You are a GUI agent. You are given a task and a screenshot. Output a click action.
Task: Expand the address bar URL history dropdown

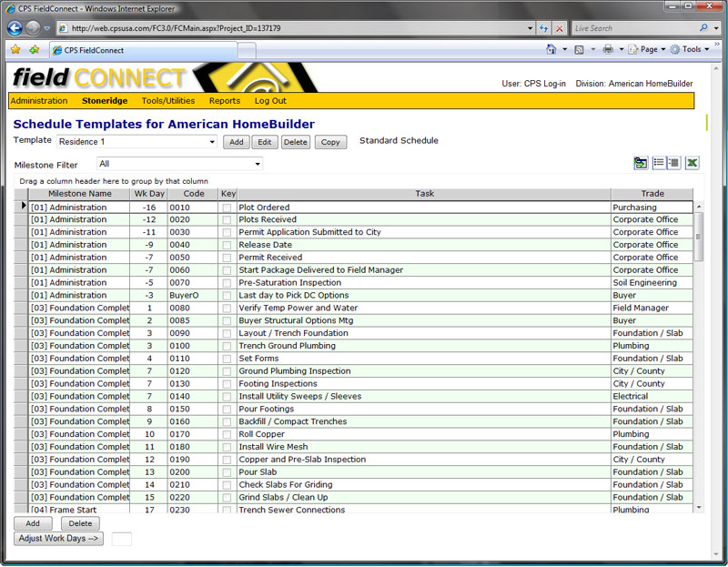coord(530,28)
